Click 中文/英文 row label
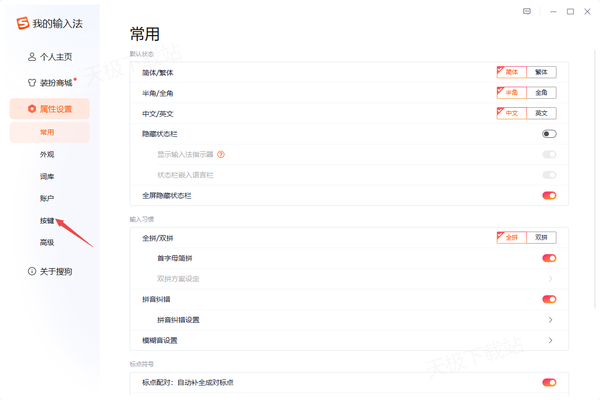This screenshot has height=400, width=600. 158,114
